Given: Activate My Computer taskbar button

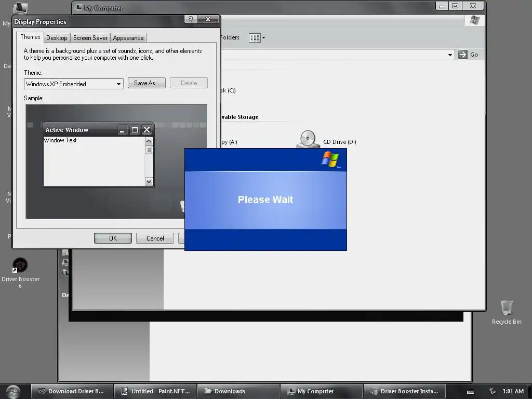Looking at the screenshot, I should coord(321,391).
